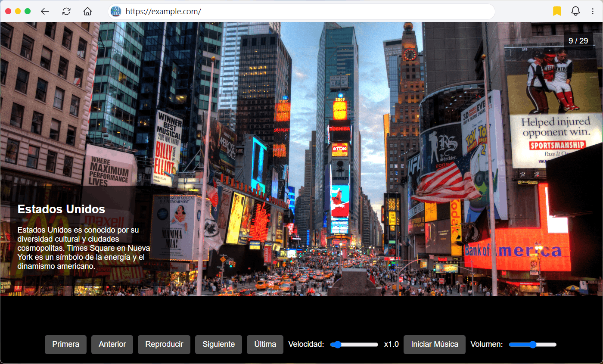Reload the page with the refresh icon
The height and width of the screenshot is (364, 603).
point(66,12)
